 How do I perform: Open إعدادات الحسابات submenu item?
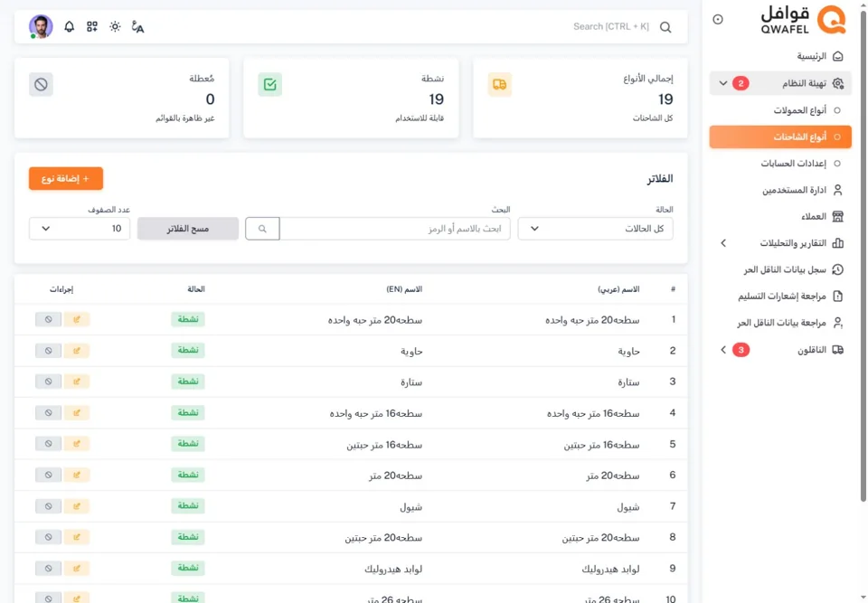coord(780,164)
